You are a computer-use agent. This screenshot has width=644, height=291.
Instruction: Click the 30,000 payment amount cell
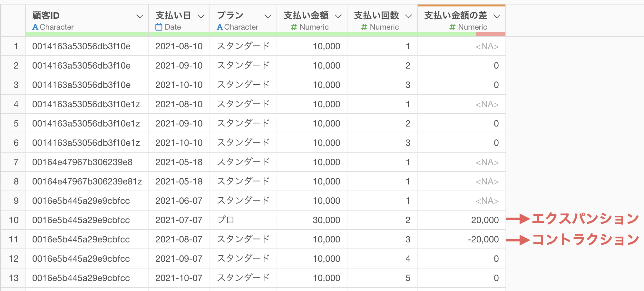coord(326,220)
